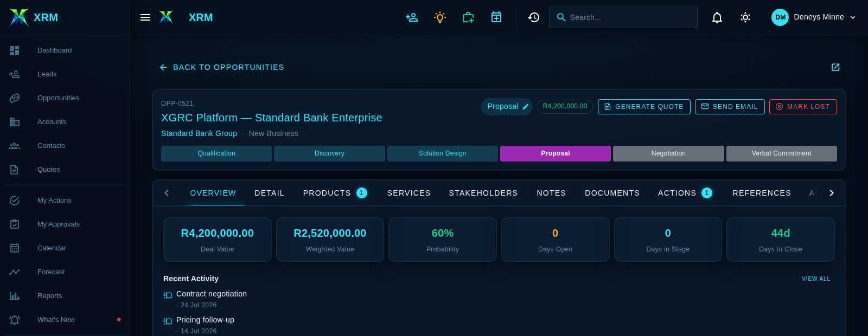The height and width of the screenshot is (336, 868).
Task: Open the notifications bell
Action: pyautogui.click(x=717, y=17)
